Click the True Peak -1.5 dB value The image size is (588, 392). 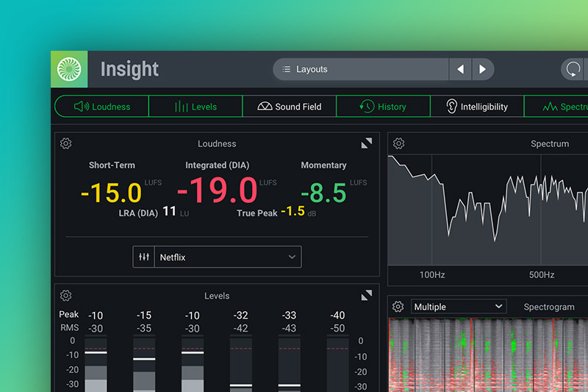coord(293,211)
